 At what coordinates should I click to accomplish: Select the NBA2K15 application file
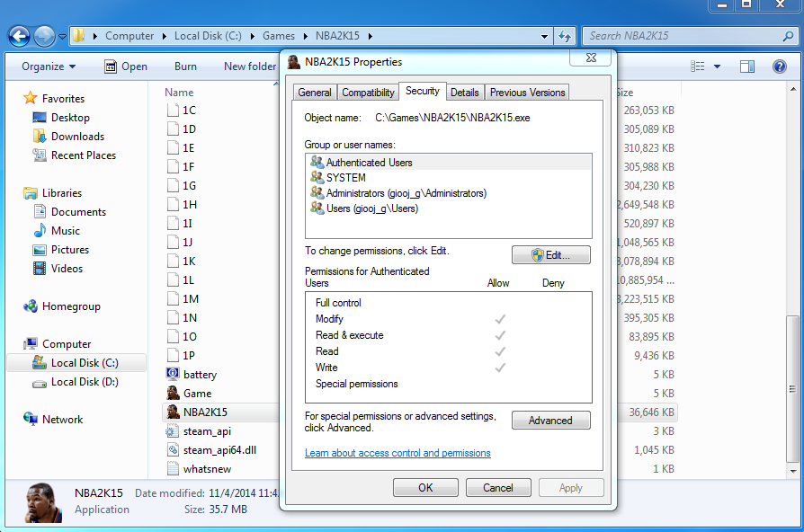(x=205, y=412)
